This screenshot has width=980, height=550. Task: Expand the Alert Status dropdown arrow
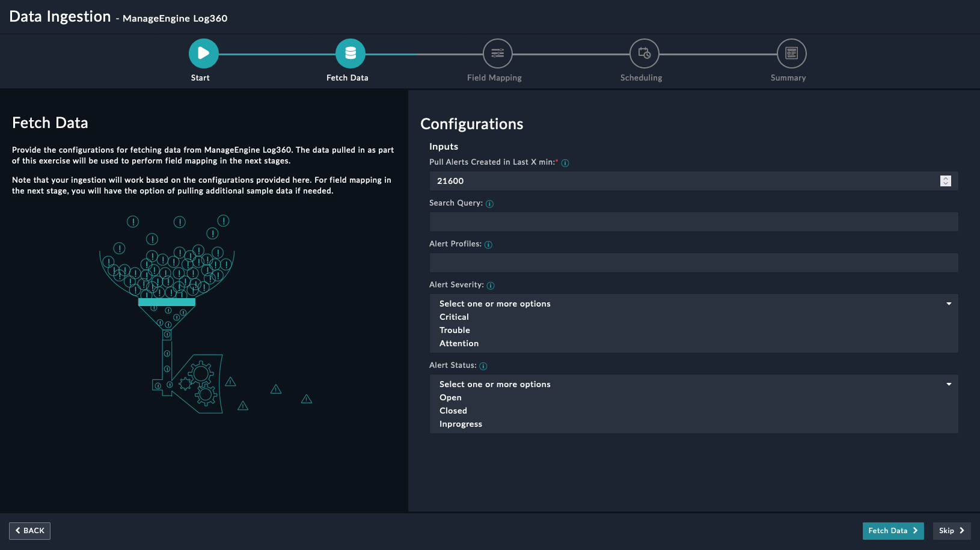(949, 384)
